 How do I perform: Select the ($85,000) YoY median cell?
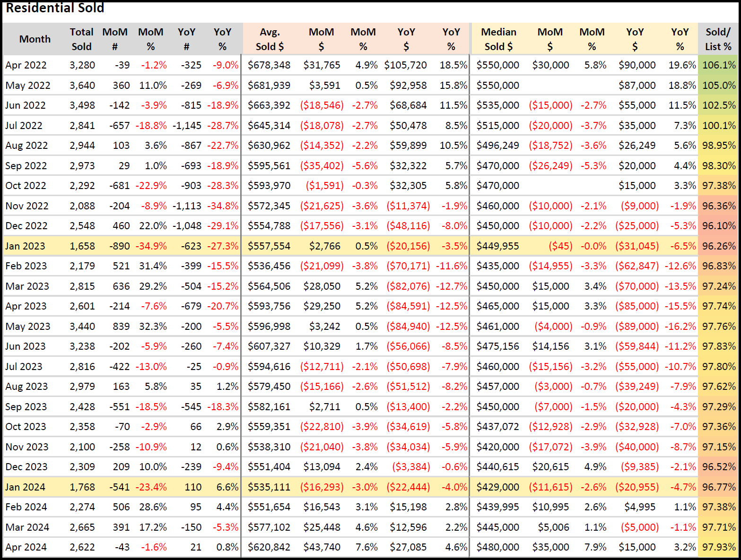(x=636, y=306)
